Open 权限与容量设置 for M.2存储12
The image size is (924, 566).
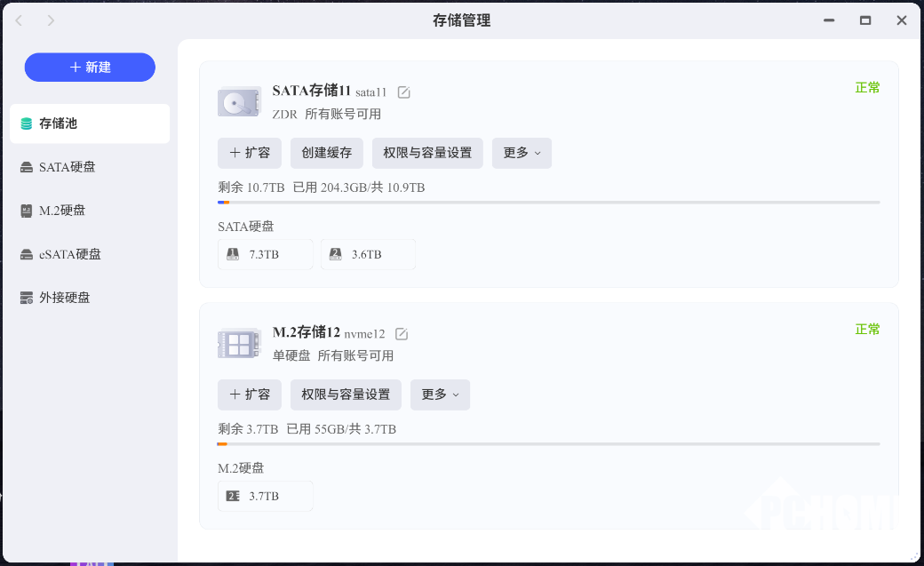pyautogui.click(x=346, y=395)
